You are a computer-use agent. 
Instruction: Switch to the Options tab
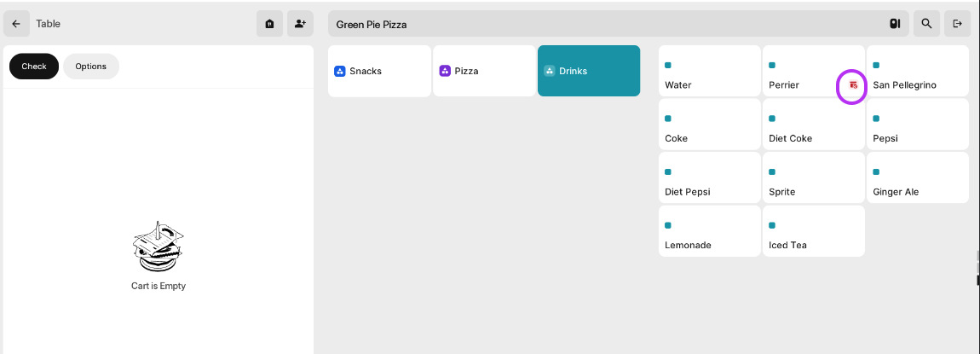[90, 67]
